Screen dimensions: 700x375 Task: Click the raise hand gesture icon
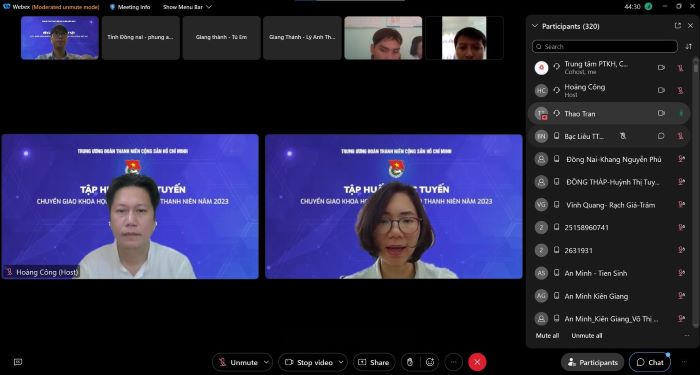pos(410,362)
